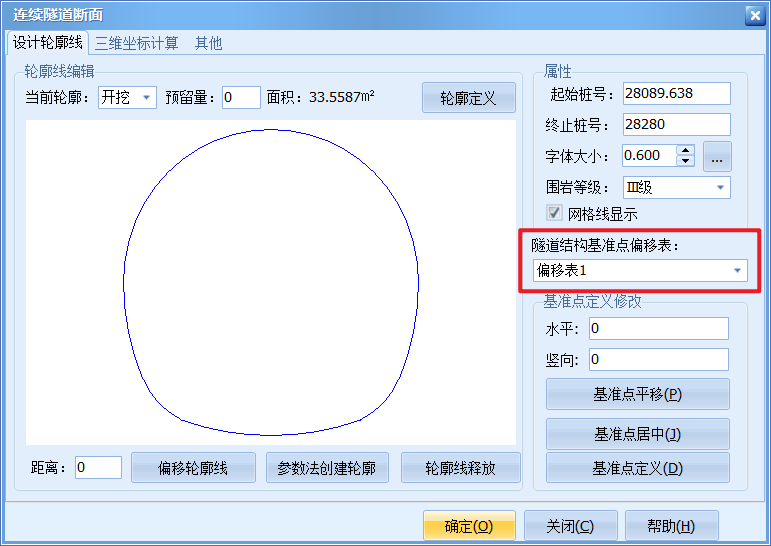771x546 pixels.
Task: Click the 关闭(C) button
Action: tap(570, 526)
